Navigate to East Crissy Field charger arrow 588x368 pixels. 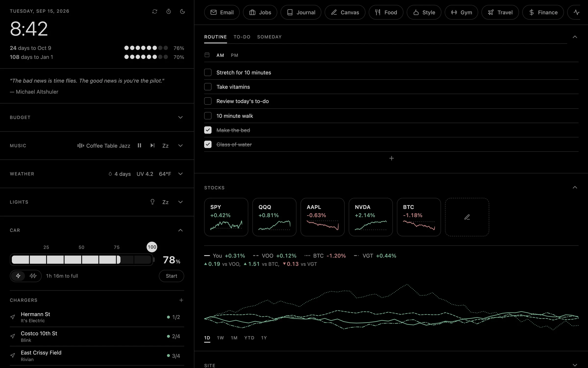click(x=13, y=355)
